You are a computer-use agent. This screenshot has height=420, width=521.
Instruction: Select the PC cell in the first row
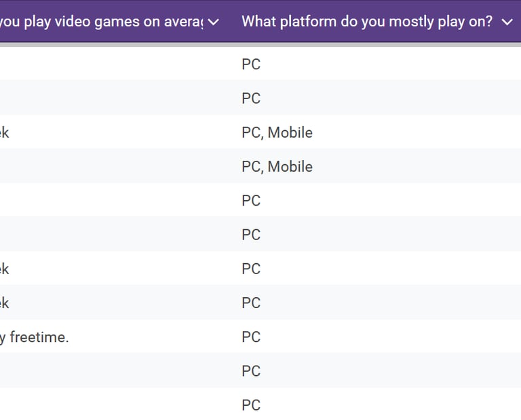tap(251, 64)
